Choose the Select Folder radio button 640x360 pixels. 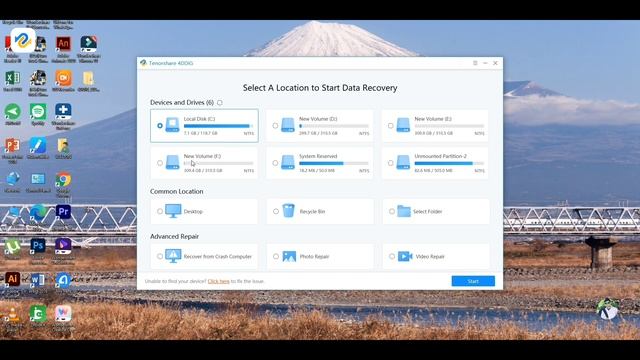(392, 211)
